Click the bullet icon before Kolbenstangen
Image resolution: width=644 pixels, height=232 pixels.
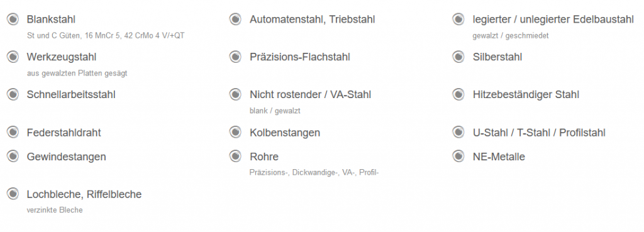tap(235, 133)
